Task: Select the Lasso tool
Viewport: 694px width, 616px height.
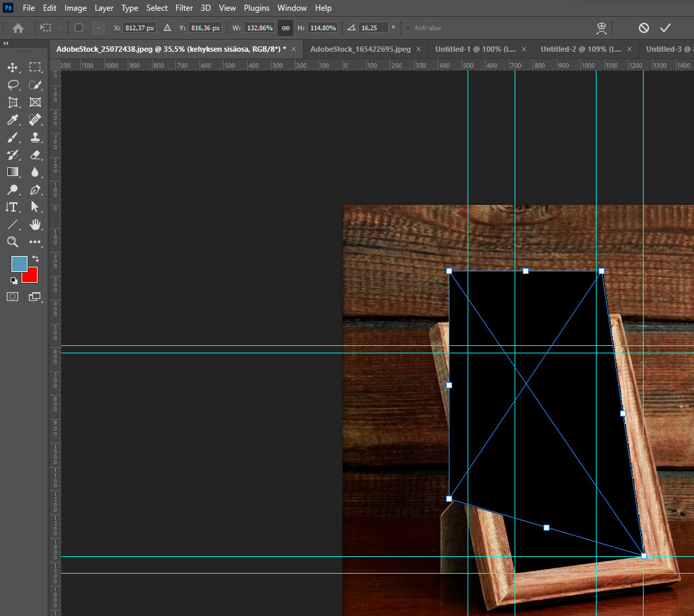Action: pos(13,85)
